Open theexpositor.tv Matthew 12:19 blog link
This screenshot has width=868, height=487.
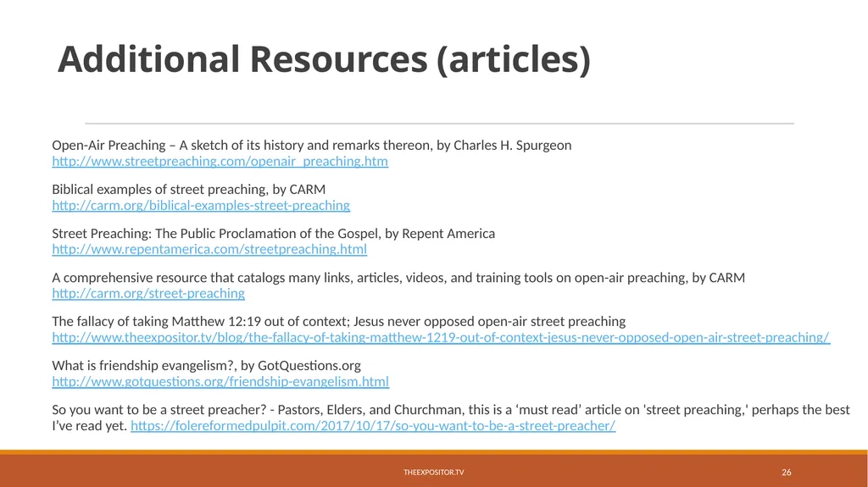point(441,338)
